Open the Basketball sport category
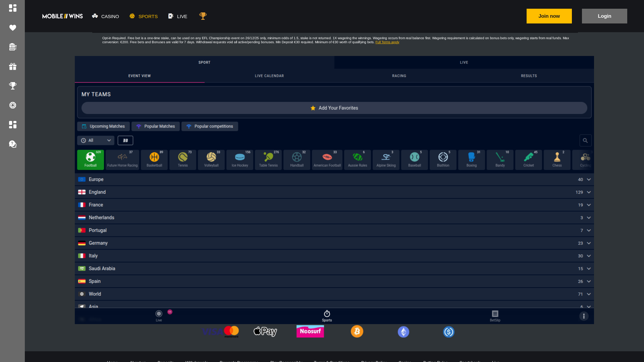Viewport: 644px width, 362px height. (x=154, y=160)
